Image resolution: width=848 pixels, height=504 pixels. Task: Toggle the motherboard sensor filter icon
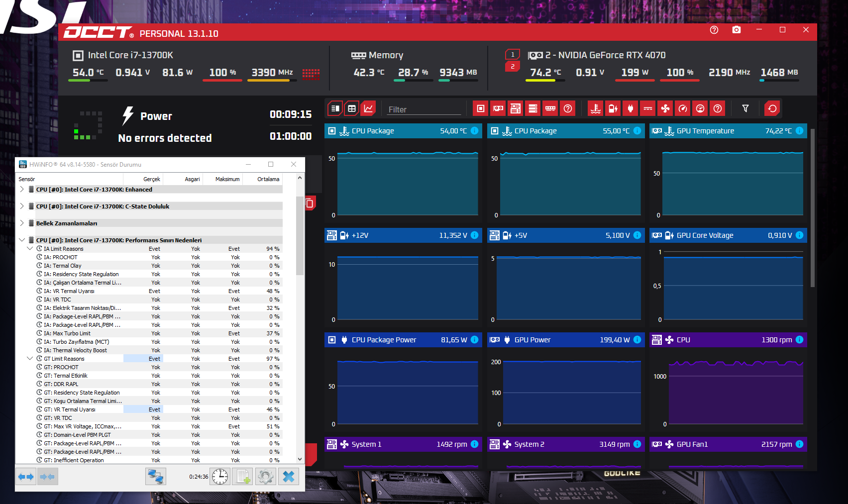pos(516,108)
